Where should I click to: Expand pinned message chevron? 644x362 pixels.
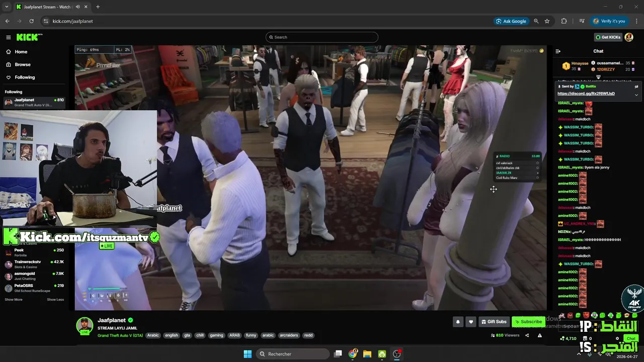636,95
